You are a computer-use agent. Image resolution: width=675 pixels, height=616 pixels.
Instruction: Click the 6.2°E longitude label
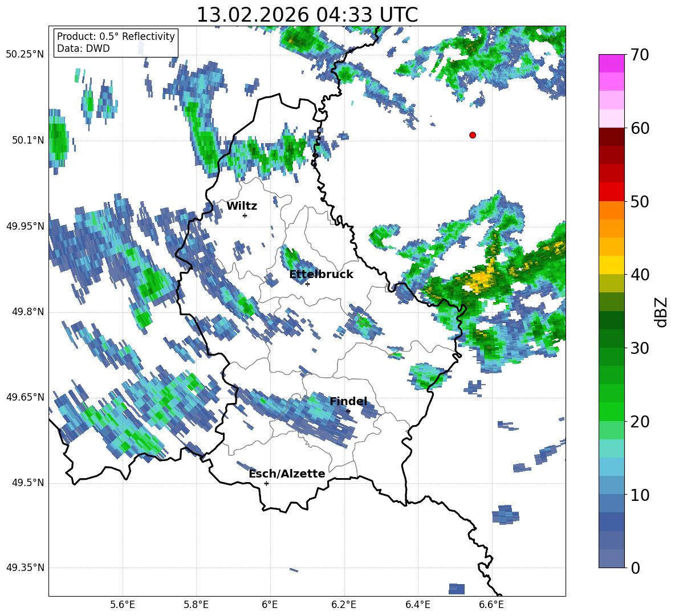[x=344, y=605]
